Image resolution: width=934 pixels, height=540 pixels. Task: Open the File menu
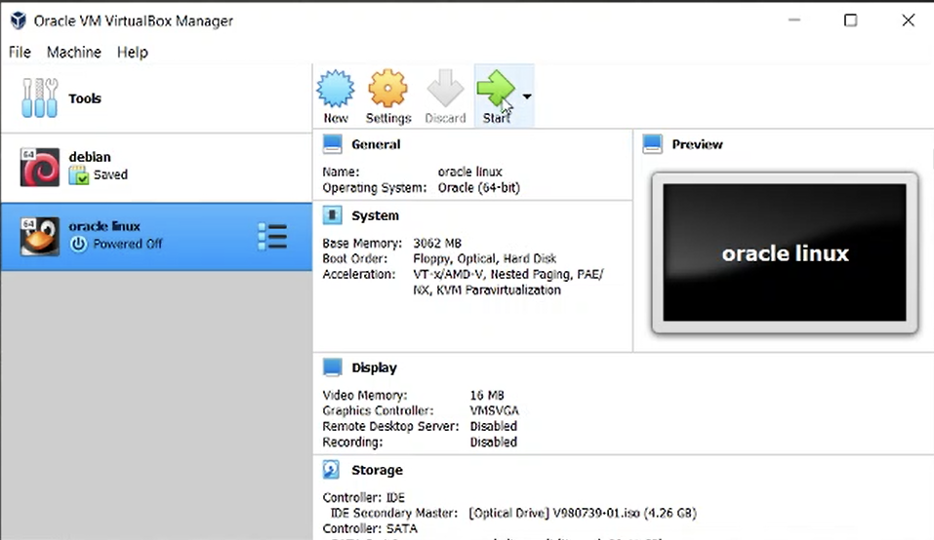[20, 52]
